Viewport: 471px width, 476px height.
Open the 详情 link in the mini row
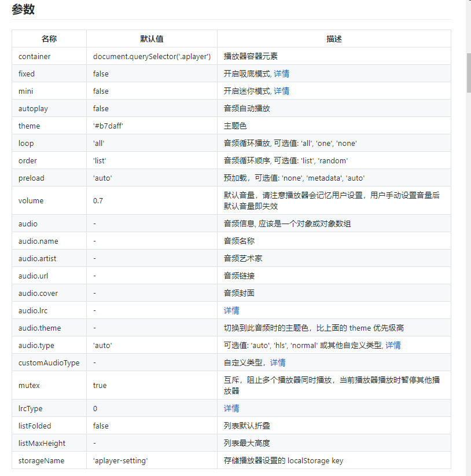(281, 91)
